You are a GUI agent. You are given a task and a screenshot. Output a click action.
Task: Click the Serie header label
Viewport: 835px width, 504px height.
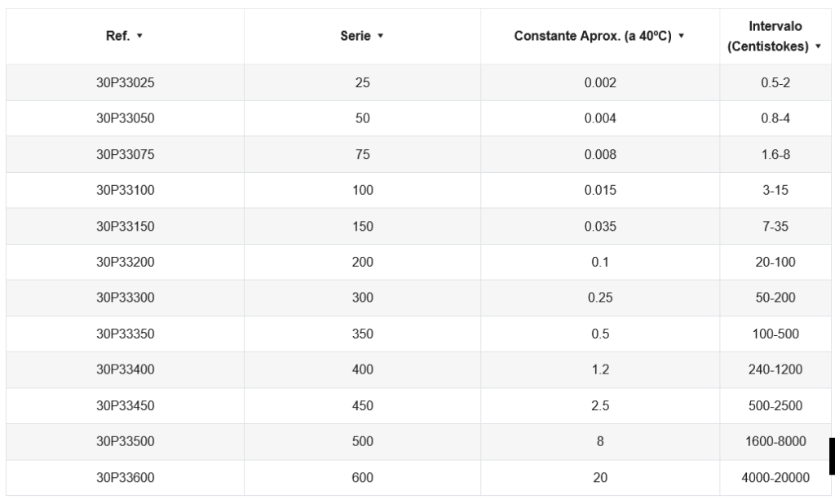(x=356, y=36)
